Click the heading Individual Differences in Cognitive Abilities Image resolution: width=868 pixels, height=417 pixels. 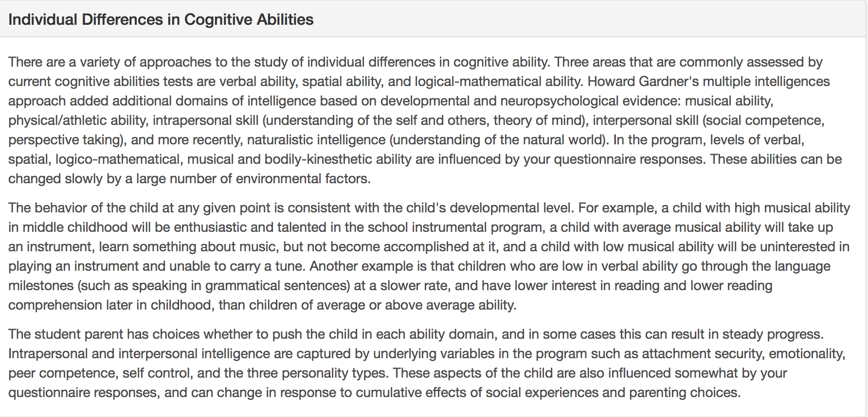tap(161, 19)
